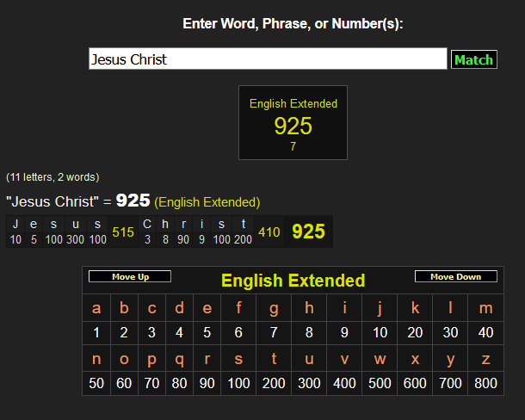Click the word sum 515 in breakdown

123,232
